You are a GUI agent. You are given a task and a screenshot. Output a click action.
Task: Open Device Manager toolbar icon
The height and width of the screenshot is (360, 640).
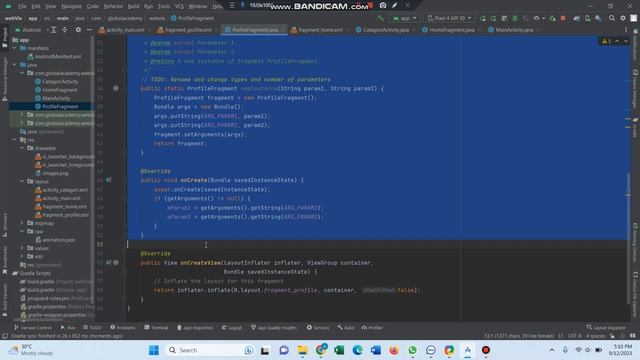coord(587,18)
